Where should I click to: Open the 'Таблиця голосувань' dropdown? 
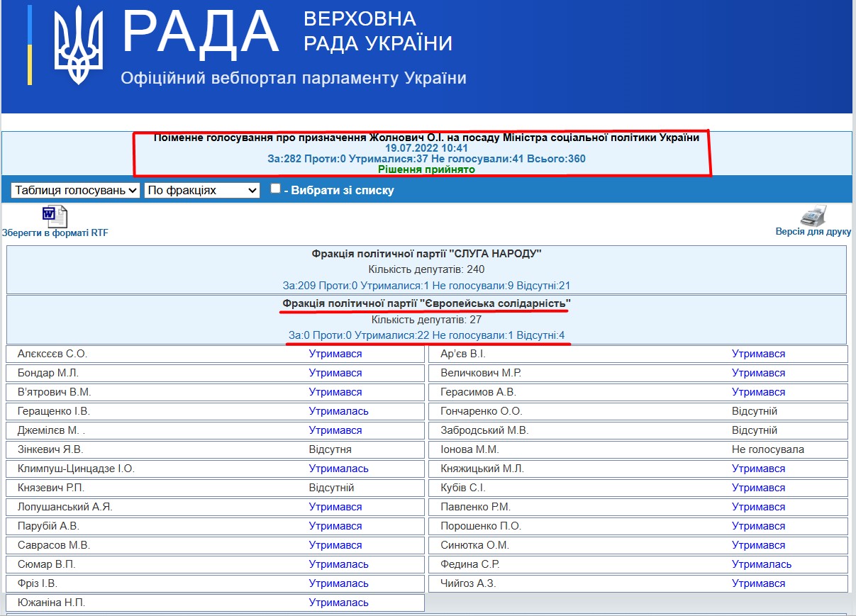(x=75, y=190)
